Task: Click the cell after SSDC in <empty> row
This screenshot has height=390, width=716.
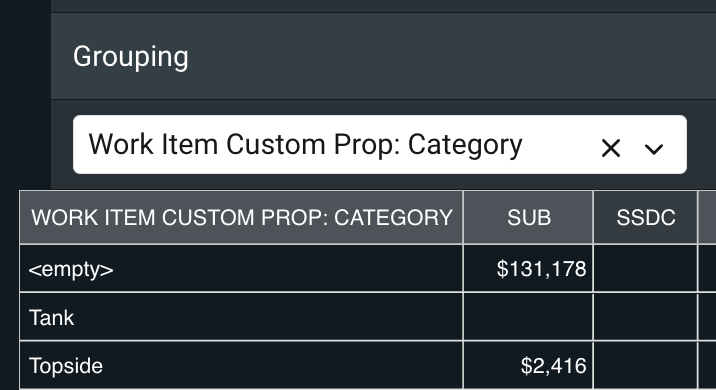Action: [x=707, y=269]
